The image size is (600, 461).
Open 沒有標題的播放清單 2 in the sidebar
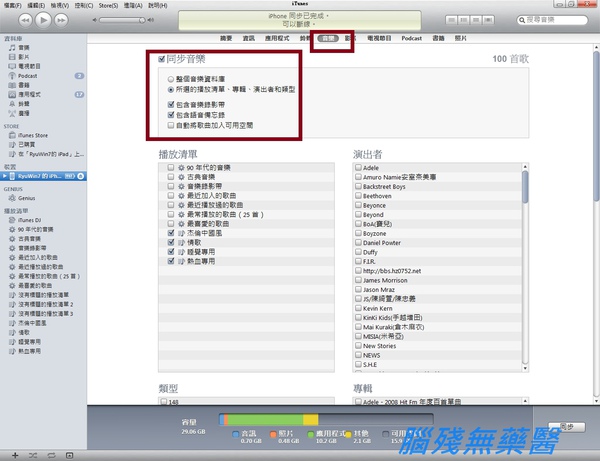(x=46, y=305)
